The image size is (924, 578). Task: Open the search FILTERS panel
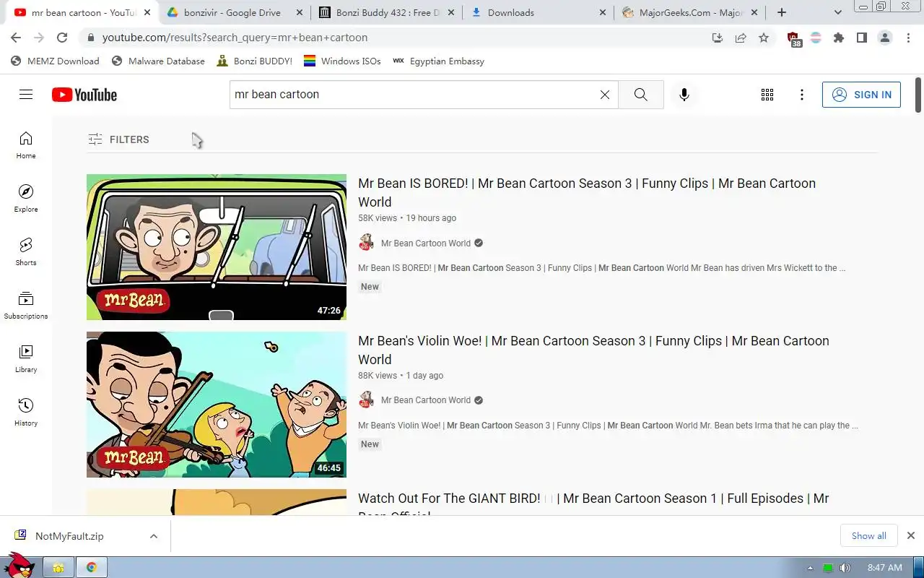[x=118, y=139]
